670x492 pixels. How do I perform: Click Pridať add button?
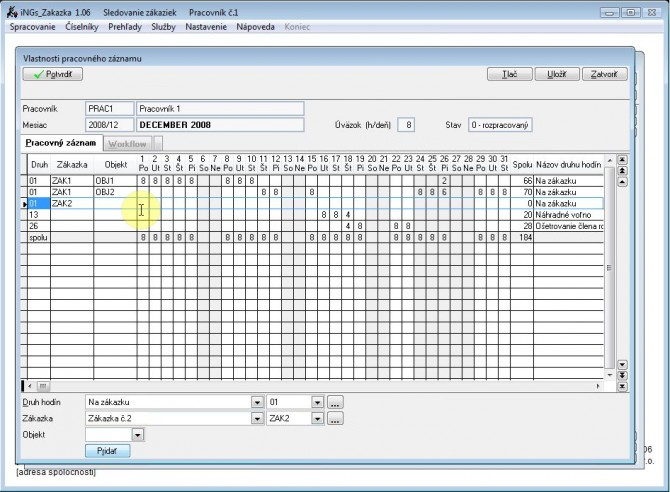click(107, 451)
